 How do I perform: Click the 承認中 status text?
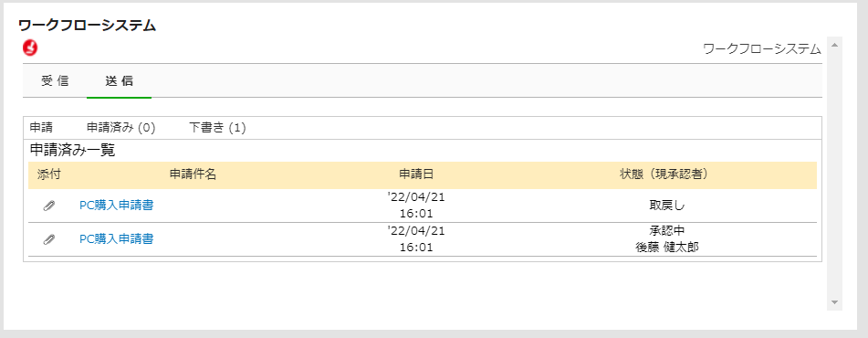667,230
